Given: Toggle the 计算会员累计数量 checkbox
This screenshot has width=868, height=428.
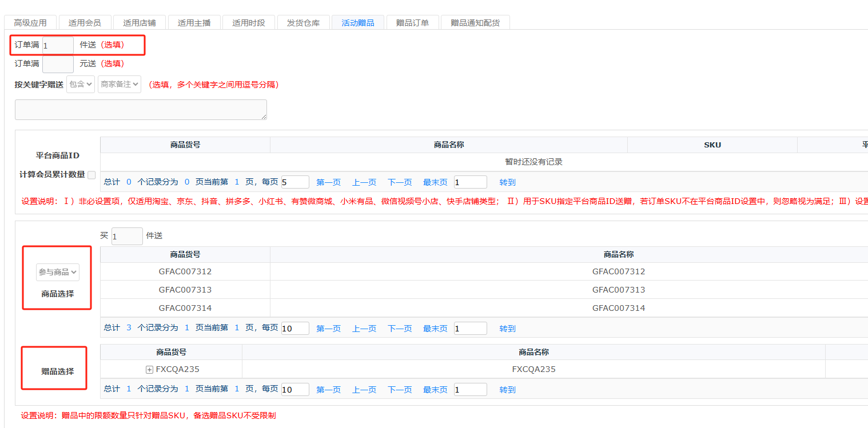Looking at the screenshot, I should point(91,175).
